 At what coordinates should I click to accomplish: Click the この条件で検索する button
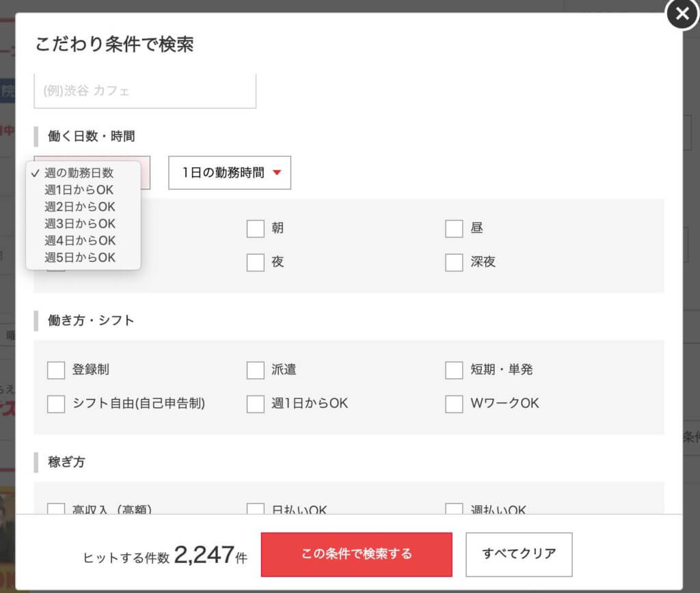(x=356, y=554)
